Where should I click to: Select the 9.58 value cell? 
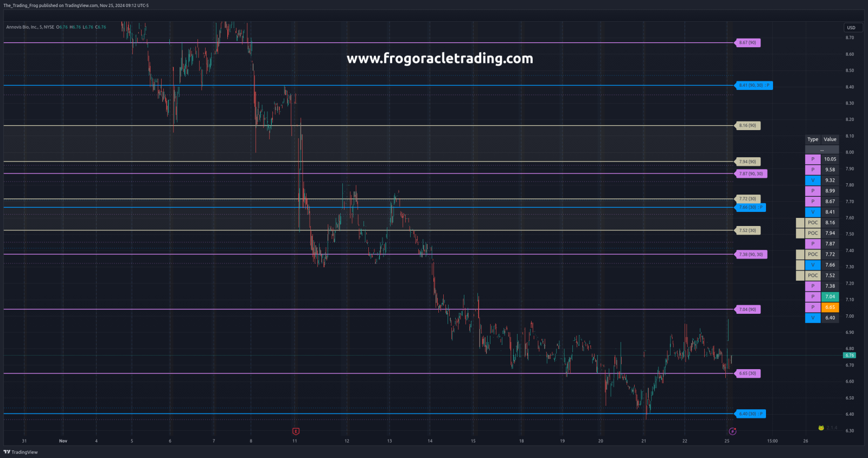pos(830,170)
